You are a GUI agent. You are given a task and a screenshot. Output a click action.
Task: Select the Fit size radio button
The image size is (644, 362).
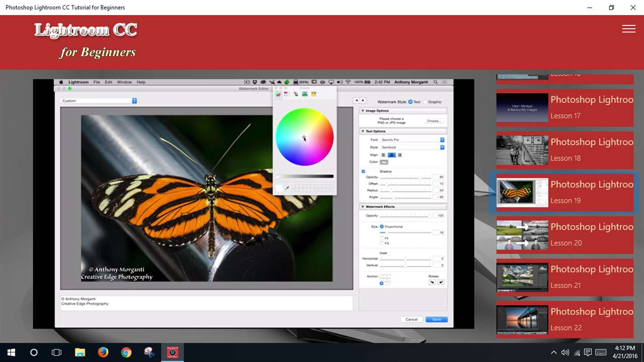click(382, 238)
